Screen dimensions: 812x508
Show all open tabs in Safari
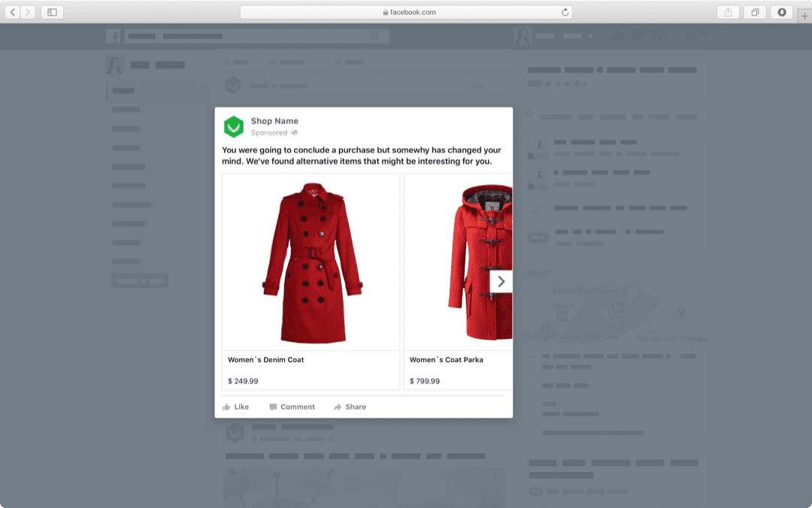(754, 13)
